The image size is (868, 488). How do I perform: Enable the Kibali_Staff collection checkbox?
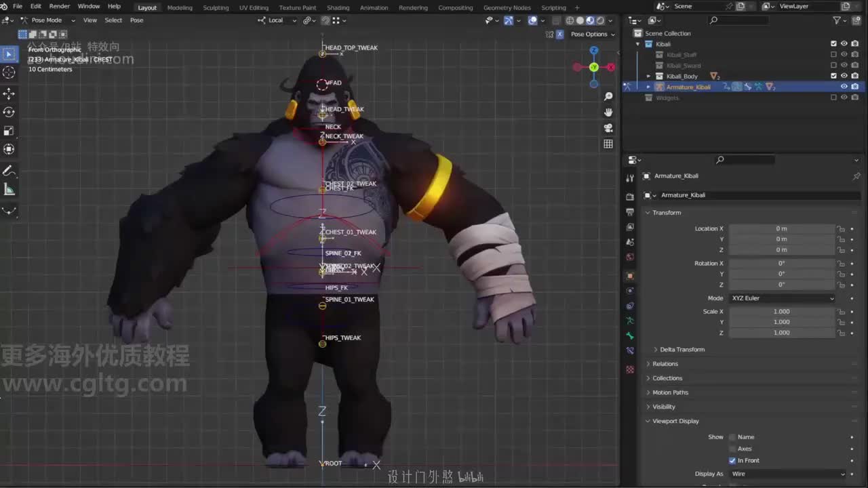(x=834, y=55)
